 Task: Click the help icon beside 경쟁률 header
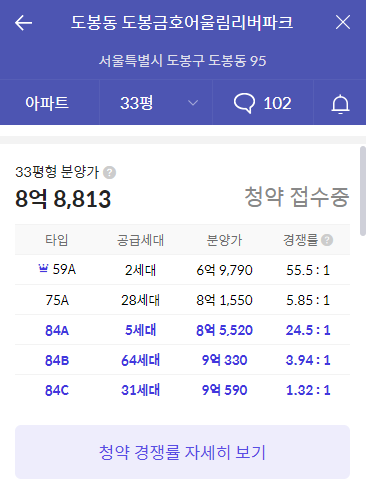(x=327, y=240)
